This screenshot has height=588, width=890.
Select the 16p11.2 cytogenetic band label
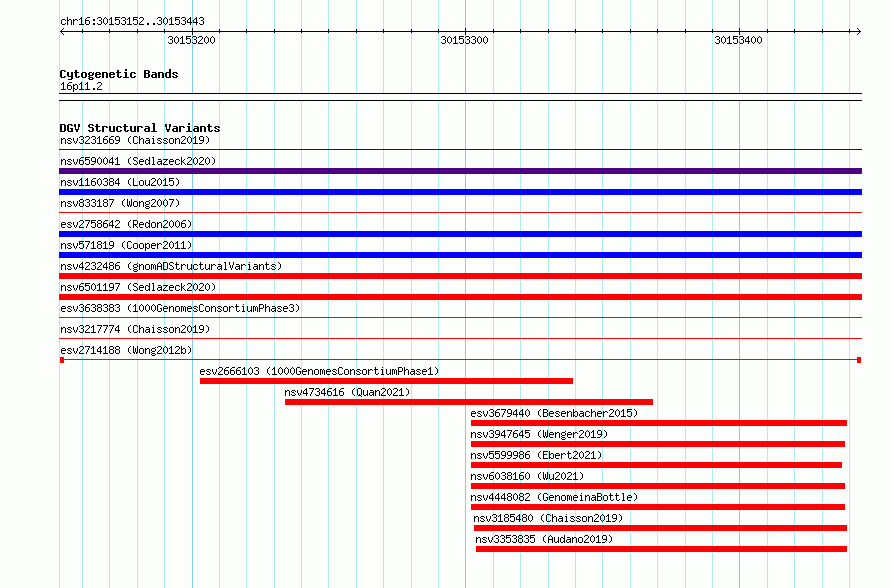point(81,86)
